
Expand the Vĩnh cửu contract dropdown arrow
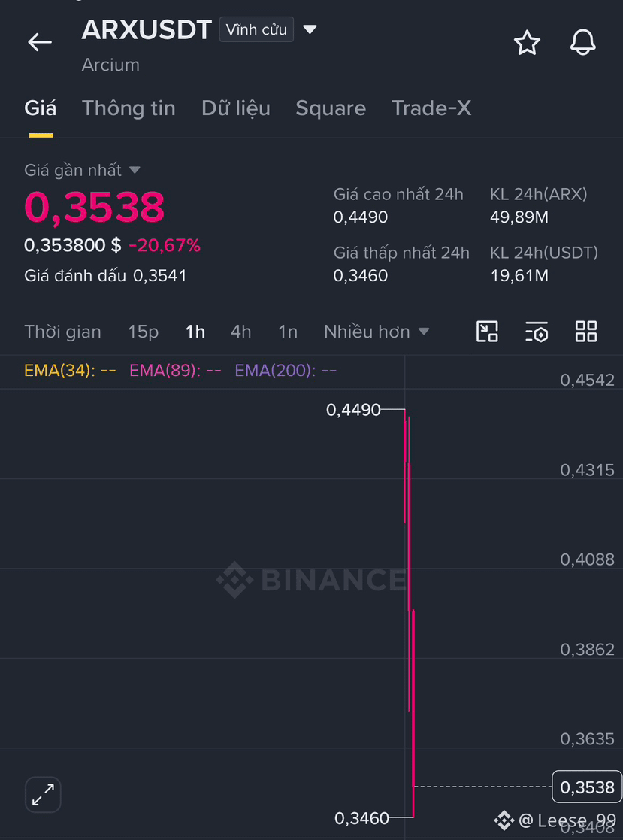pyautogui.click(x=310, y=29)
